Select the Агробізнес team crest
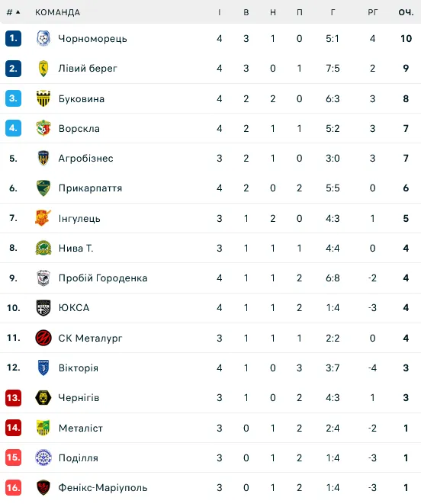This screenshot has width=421, height=504. 43,158
